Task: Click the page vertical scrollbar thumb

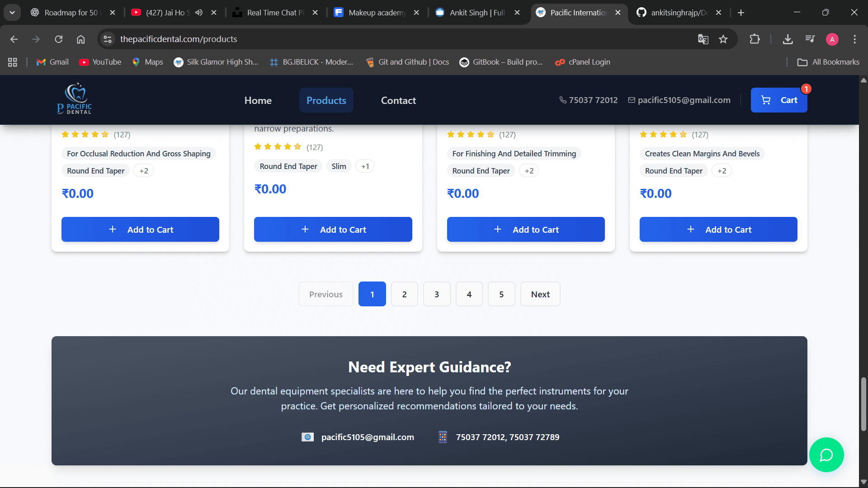Action: tap(863, 404)
